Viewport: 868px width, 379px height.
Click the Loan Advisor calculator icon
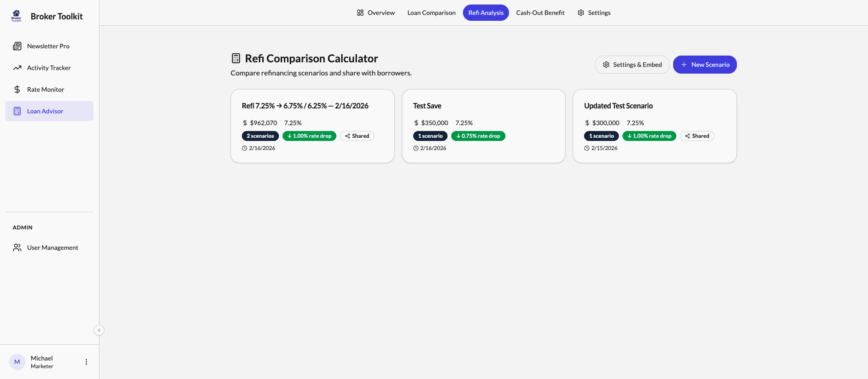(17, 111)
